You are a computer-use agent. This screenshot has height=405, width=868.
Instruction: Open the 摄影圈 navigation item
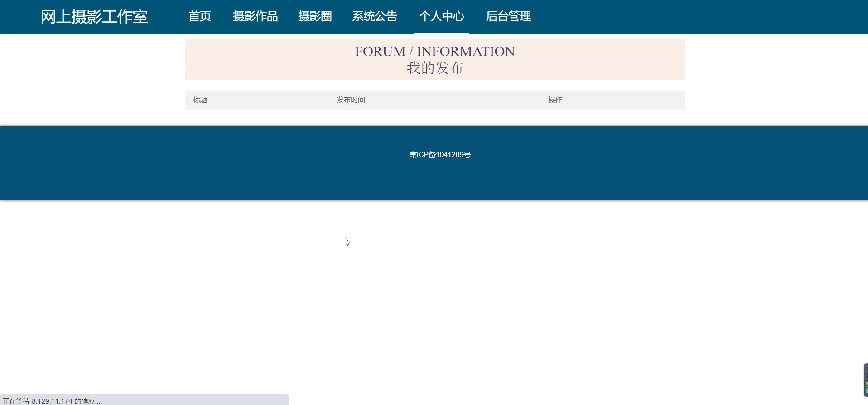point(315,16)
